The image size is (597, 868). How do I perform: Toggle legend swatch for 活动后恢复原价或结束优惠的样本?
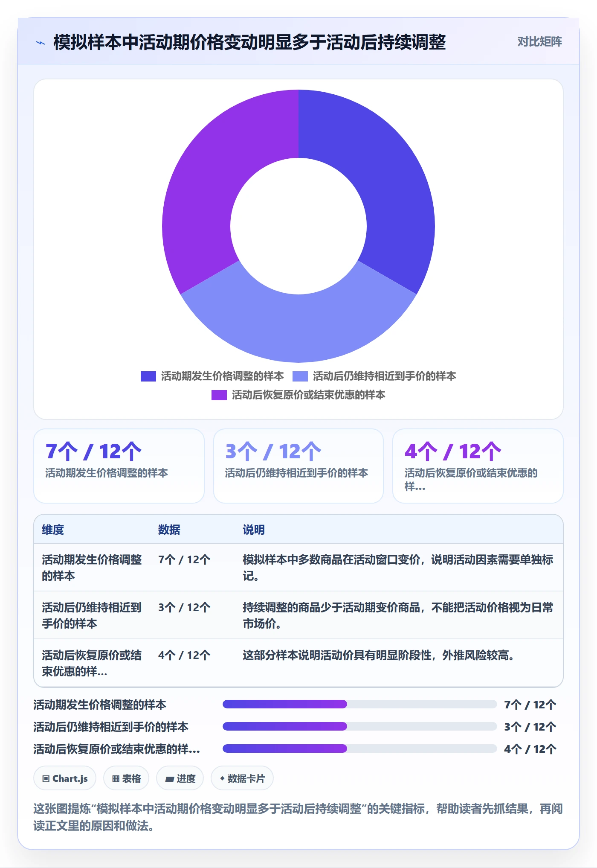(x=219, y=395)
